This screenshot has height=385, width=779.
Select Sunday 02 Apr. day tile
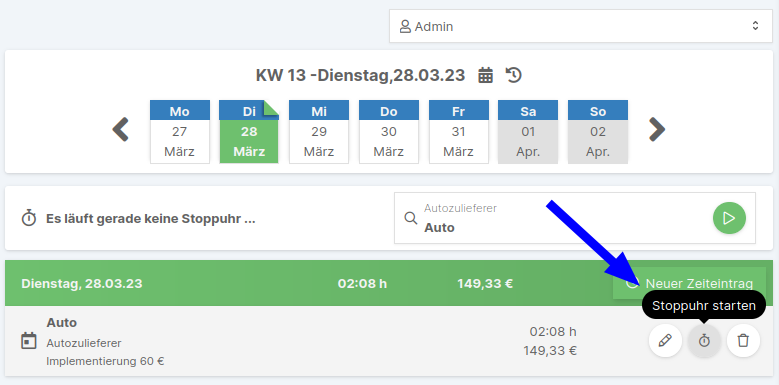598,132
